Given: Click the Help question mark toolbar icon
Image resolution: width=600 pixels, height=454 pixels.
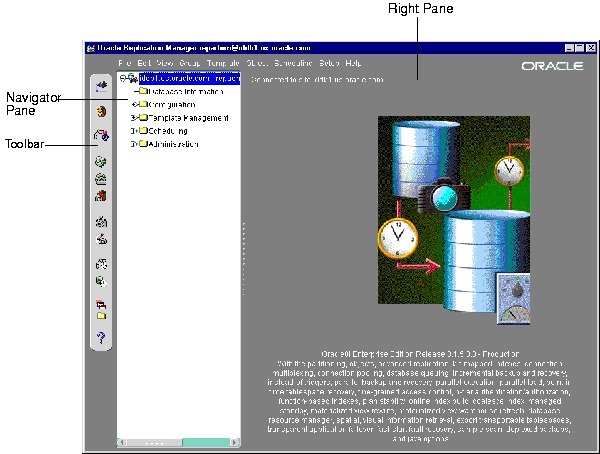Looking at the screenshot, I should click(101, 337).
